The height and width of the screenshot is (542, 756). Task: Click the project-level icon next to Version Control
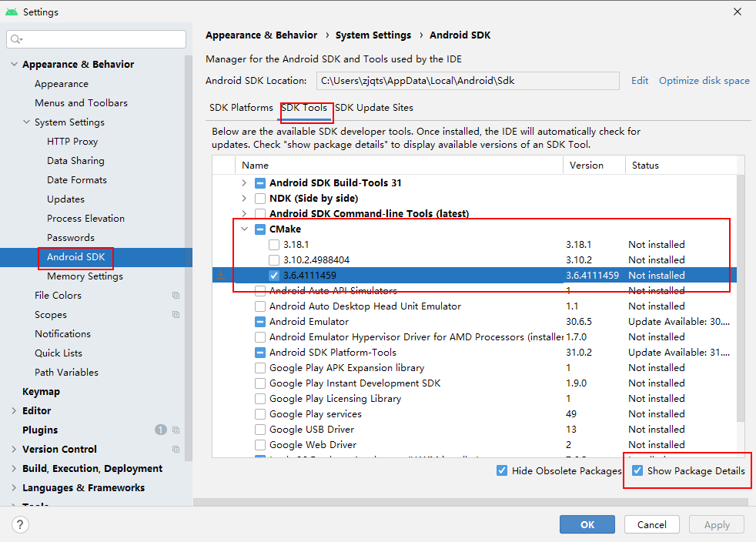tap(176, 449)
